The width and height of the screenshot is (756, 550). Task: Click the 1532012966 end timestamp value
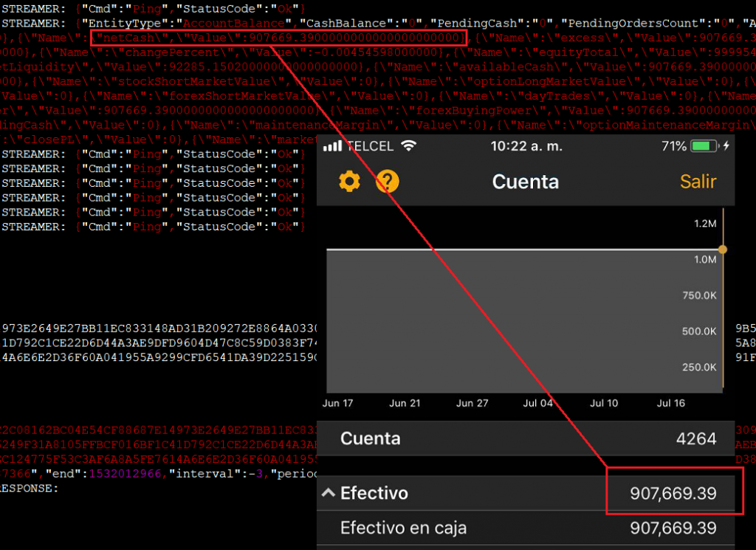click(x=125, y=474)
